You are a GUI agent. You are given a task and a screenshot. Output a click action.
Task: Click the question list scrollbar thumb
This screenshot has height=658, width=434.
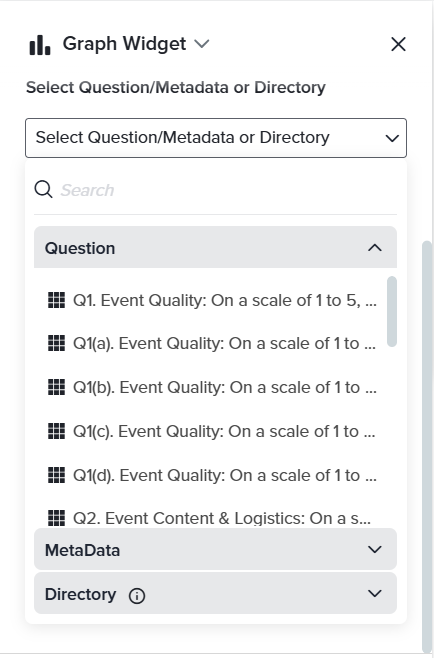pos(392,311)
